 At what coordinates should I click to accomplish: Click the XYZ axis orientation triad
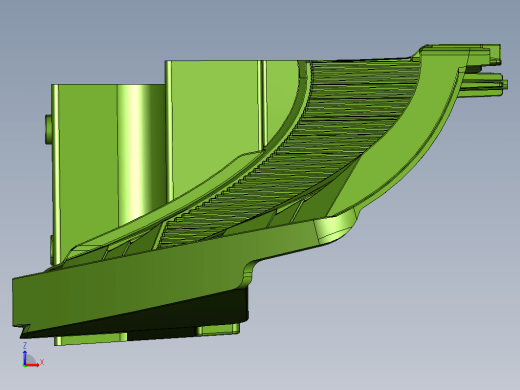click(x=33, y=355)
